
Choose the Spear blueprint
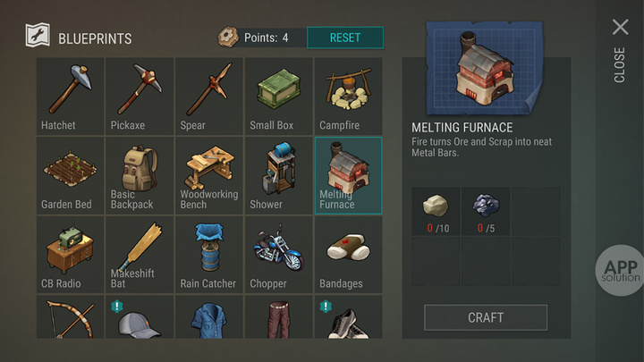point(209,97)
